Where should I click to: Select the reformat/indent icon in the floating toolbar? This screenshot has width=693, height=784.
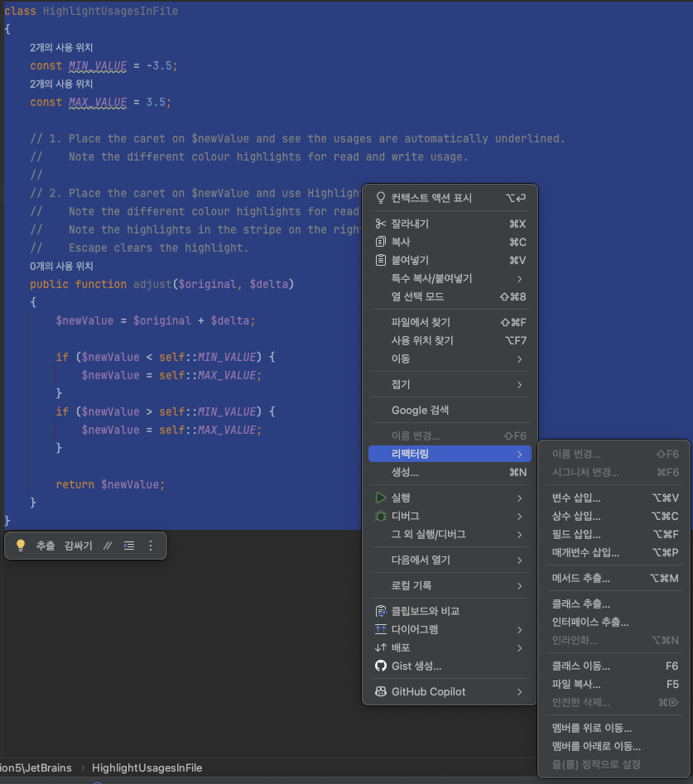point(128,546)
